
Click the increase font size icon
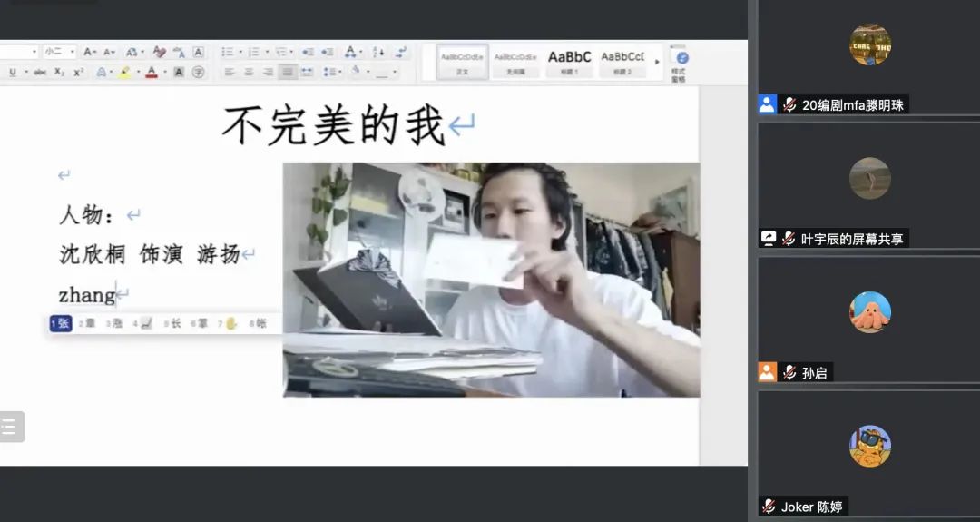click(x=90, y=52)
